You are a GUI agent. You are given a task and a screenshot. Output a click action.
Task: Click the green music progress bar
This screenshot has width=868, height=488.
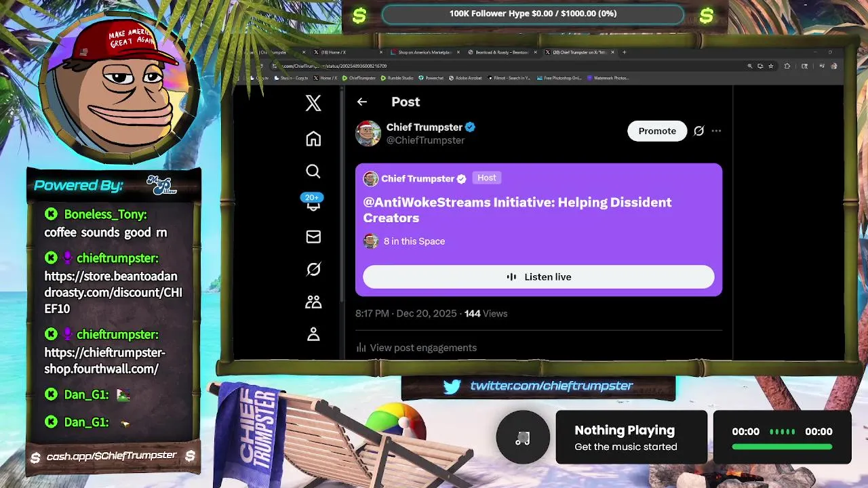point(782,447)
